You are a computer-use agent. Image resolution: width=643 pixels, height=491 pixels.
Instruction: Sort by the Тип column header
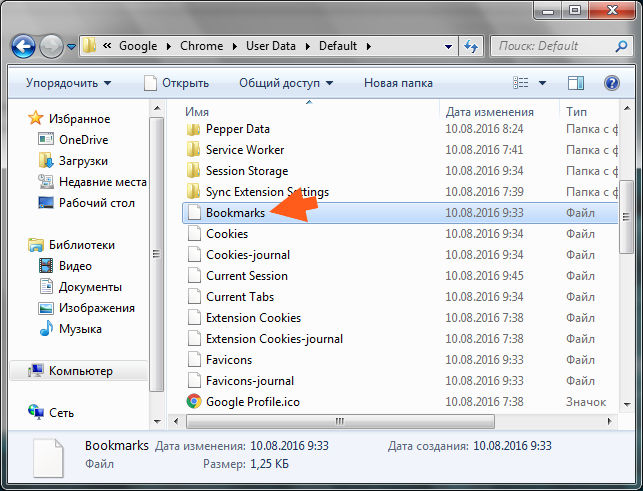(576, 112)
